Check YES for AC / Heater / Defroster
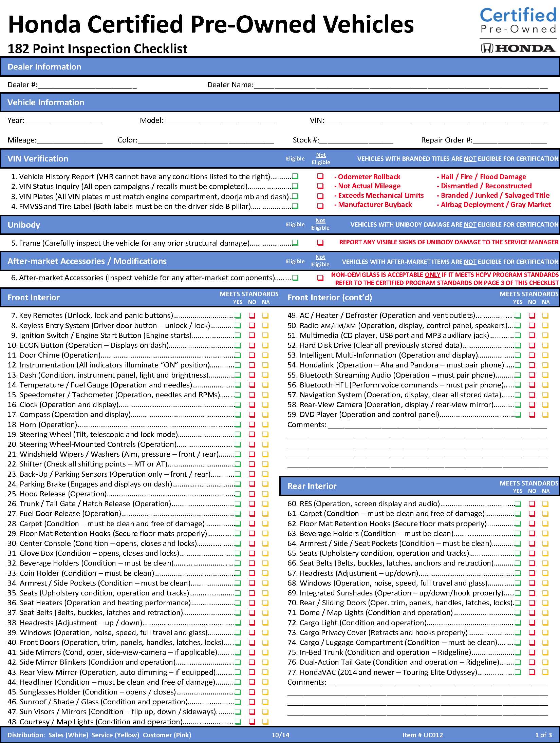Image resolution: width=560 pixels, height=743 pixels. 518,316
